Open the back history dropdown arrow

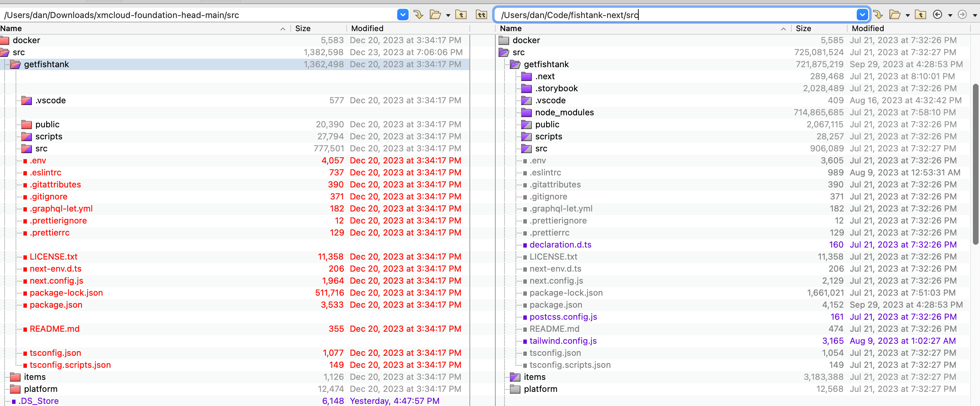(x=950, y=16)
